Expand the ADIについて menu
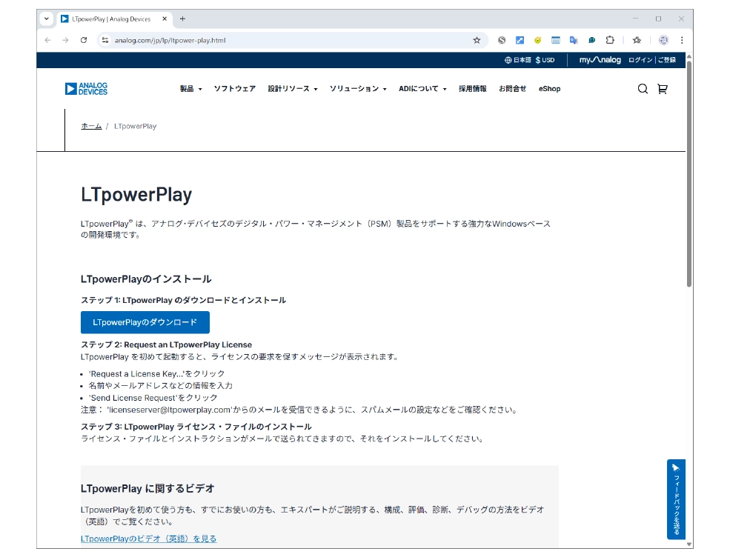730x560 pixels. point(422,89)
